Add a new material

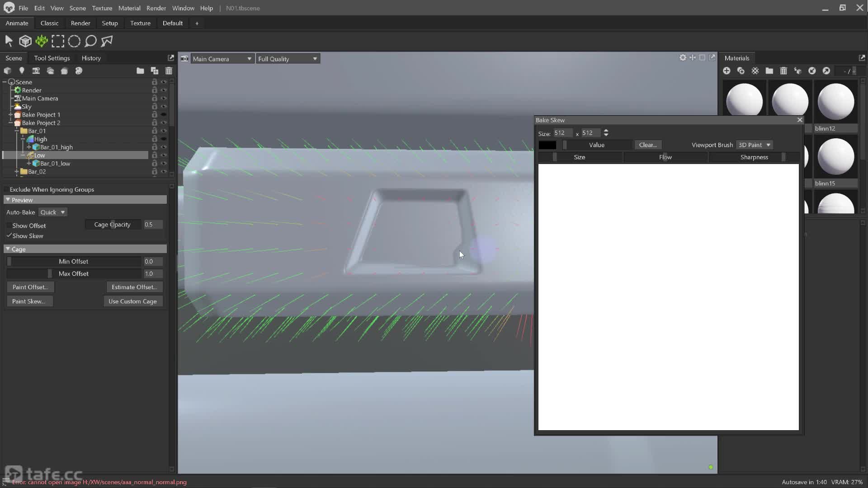click(726, 70)
